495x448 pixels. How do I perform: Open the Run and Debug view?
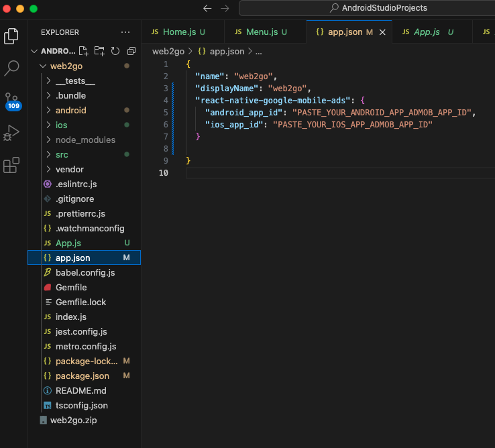click(x=11, y=133)
